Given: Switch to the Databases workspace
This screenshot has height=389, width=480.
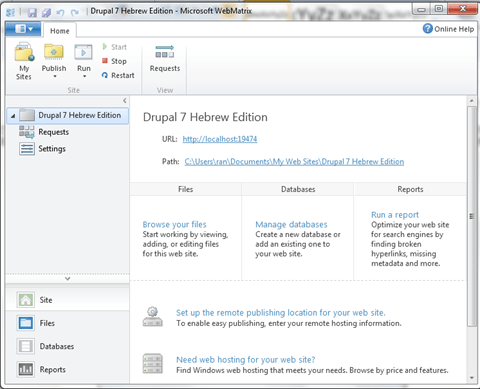Looking at the screenshot, I should click(x=68, y=346).
